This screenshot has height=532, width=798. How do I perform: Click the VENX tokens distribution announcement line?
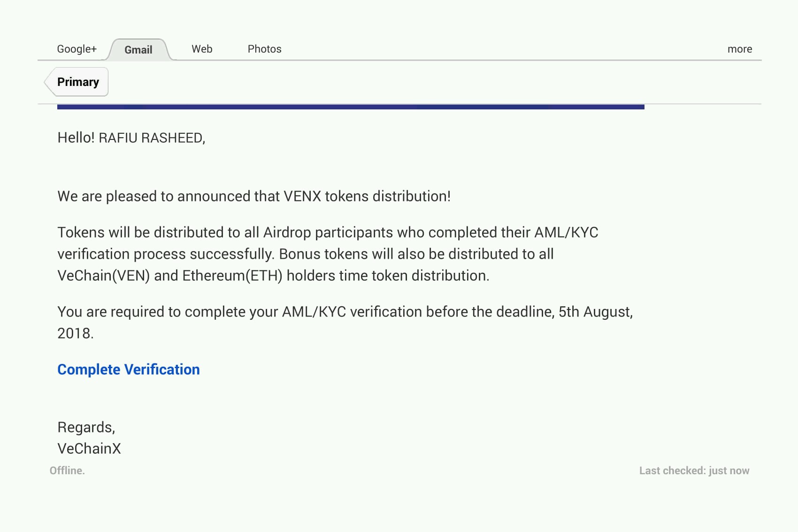pos(254,196)
